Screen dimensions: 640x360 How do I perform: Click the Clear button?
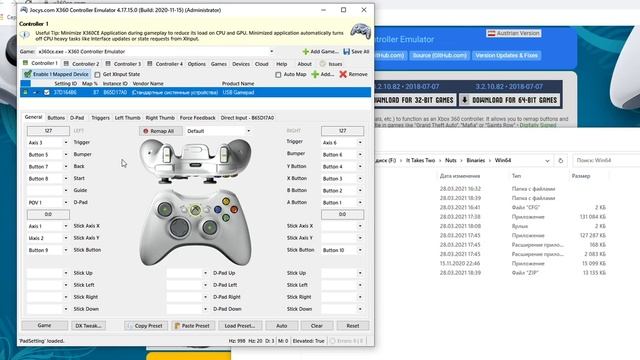point(317,326)
